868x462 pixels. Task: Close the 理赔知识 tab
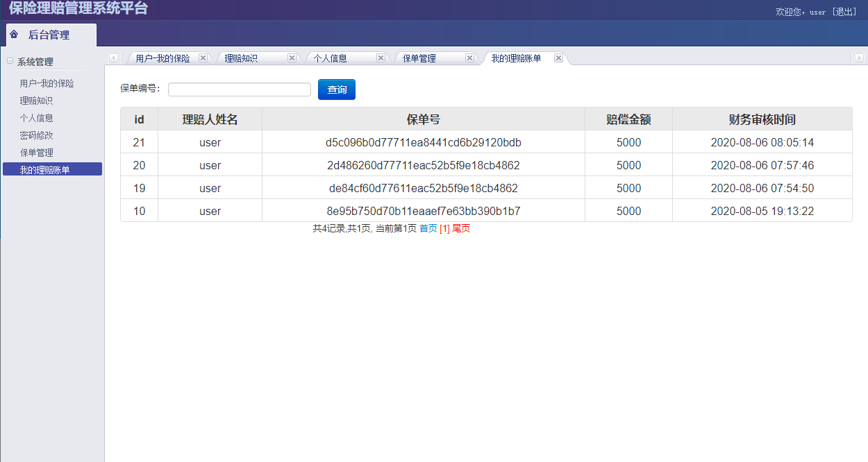pyautogui.click(x=292, y=58)
